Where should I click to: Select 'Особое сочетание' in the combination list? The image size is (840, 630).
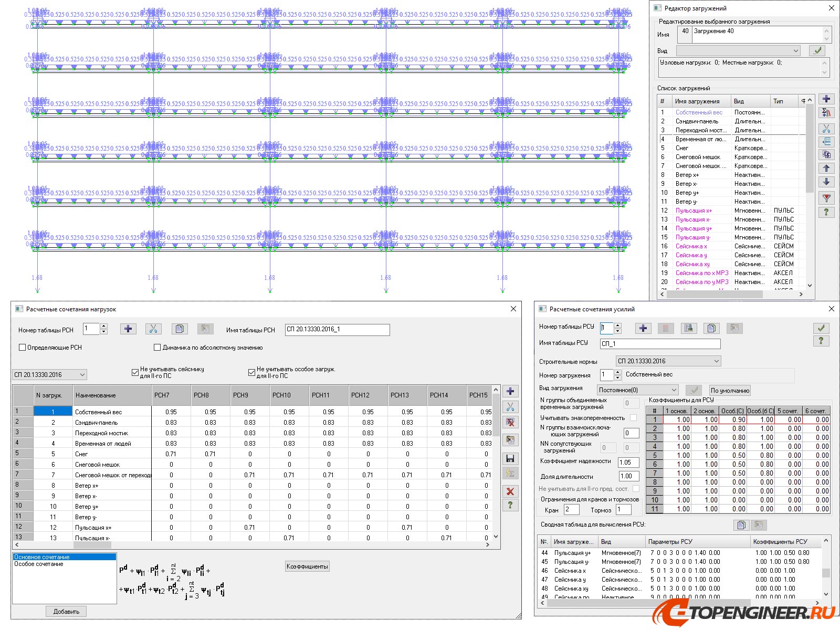[x=39, y=564]
